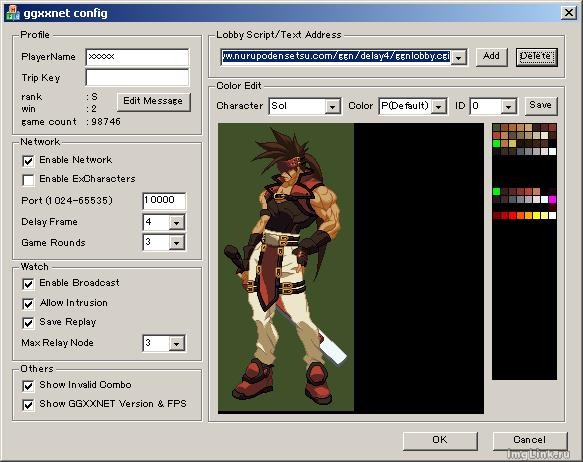
Task: Click the Add lobby address button
Action: (x=492, y=57)
